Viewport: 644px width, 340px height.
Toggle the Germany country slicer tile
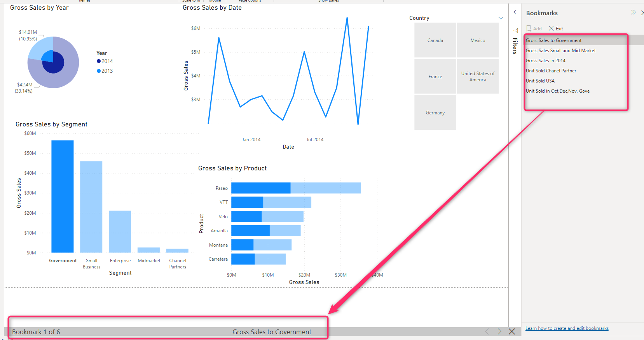[435, 113]
